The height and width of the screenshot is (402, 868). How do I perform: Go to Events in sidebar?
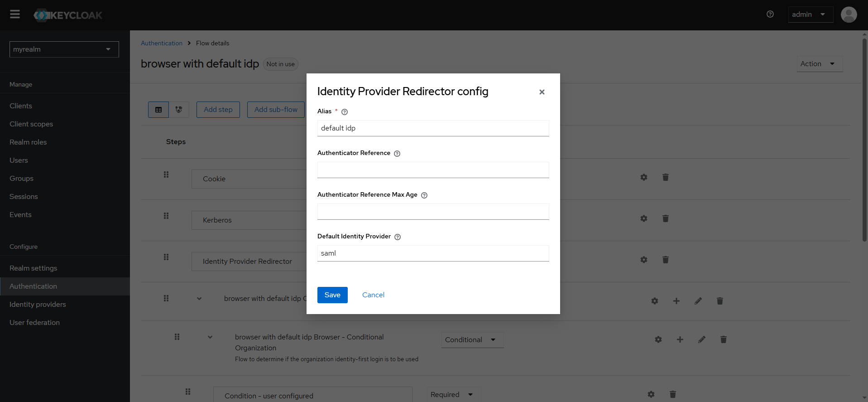[20, 215]
